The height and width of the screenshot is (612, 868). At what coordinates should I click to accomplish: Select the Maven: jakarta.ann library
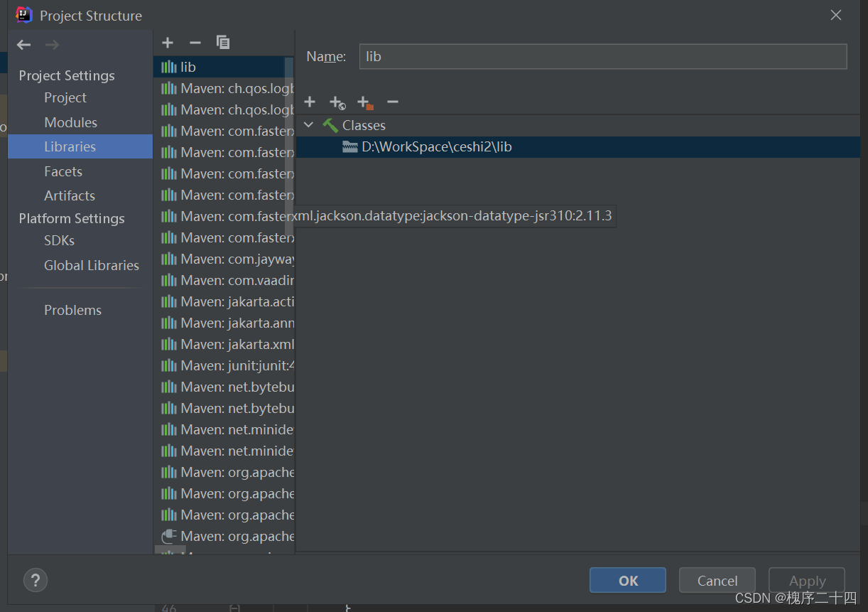coord(224,323)
